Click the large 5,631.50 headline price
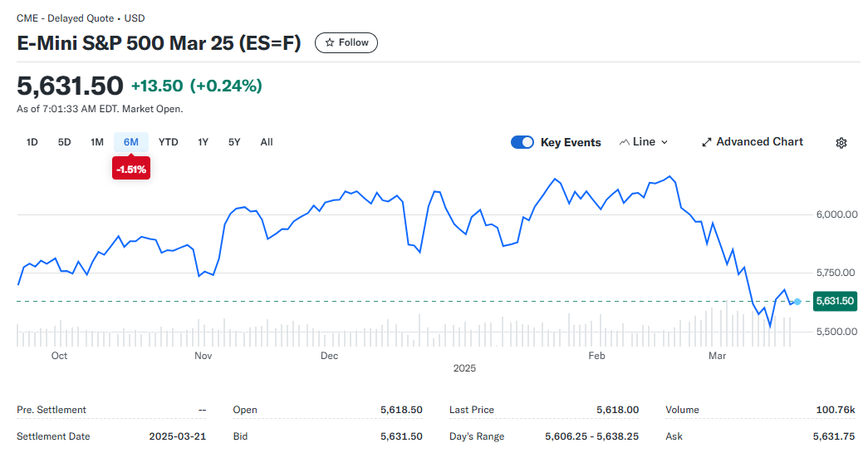The image size is (868, 453). point(71,86)
